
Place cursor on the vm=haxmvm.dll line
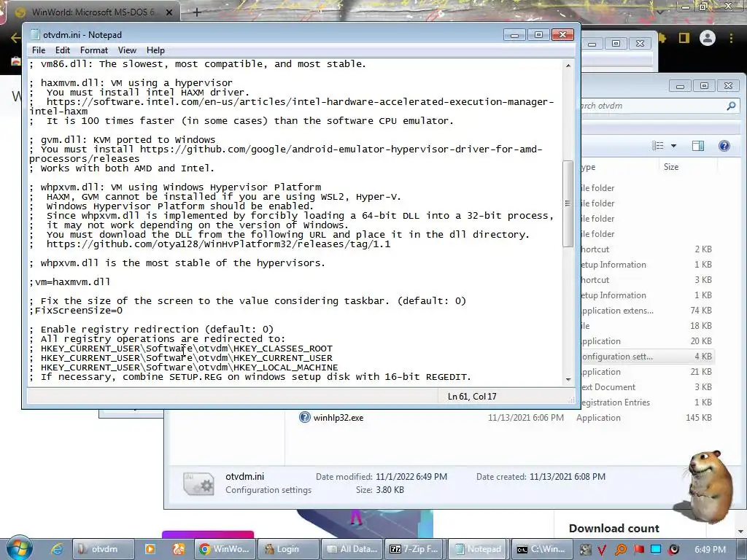70,282
